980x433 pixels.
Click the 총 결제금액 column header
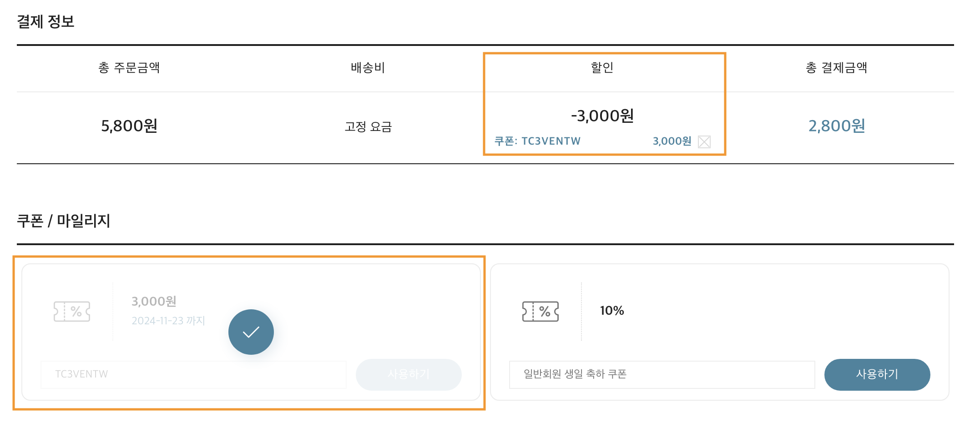(x=836, y=67)
